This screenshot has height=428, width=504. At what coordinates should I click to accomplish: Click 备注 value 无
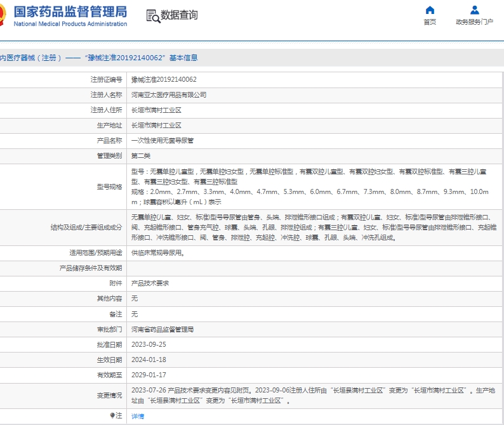click(135, 314)
